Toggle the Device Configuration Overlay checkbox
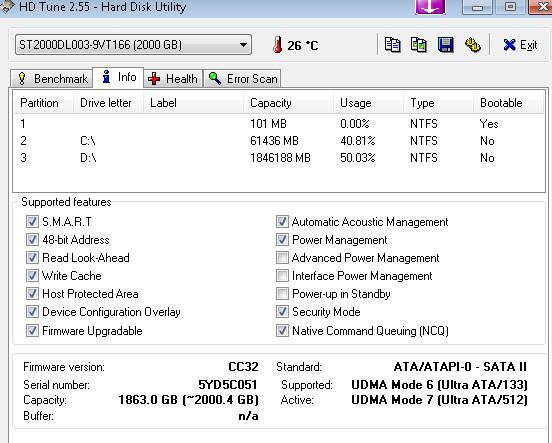552x443 pixels. click(x=32, y=312)
